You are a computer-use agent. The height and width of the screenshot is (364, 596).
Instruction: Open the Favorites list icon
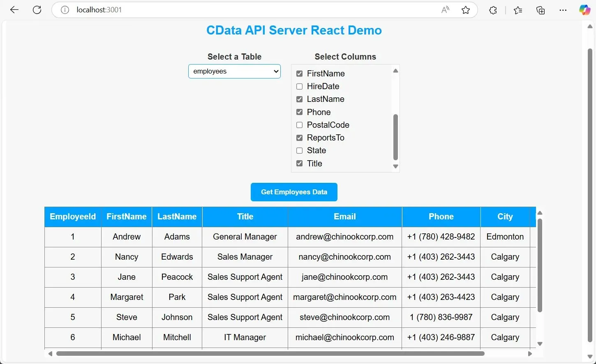click(x=518, y=10)
